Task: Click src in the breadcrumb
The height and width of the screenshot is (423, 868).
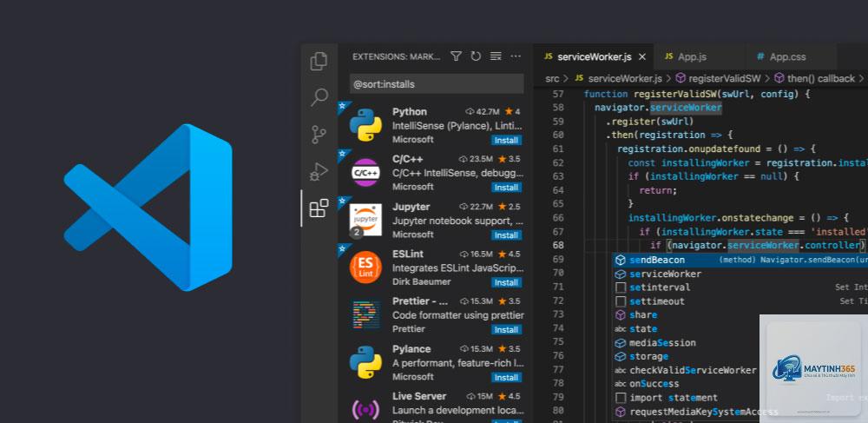Action: click(552, 79)
